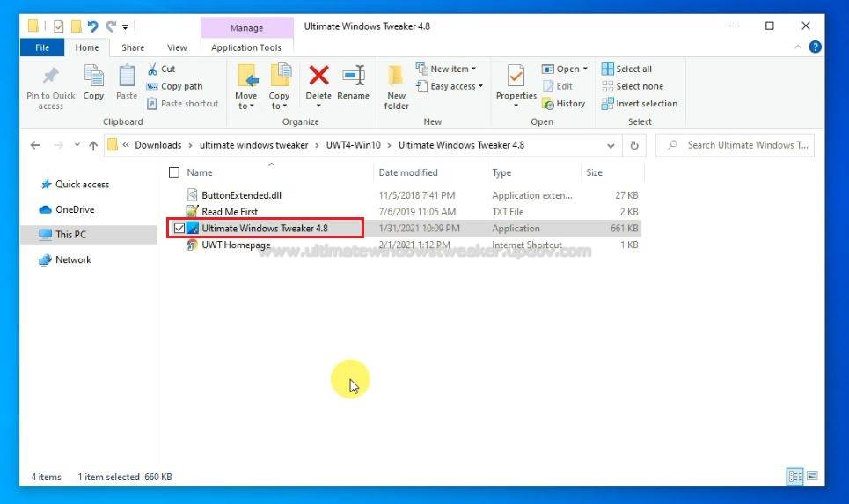Open file History
The width and height of the screenshot is (849, 504).
pyautogui.click(x=564, y=104)
